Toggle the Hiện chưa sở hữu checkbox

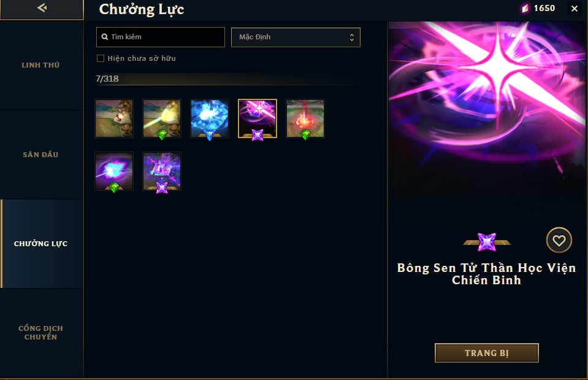pyautogui.click(x=101, y=58)
